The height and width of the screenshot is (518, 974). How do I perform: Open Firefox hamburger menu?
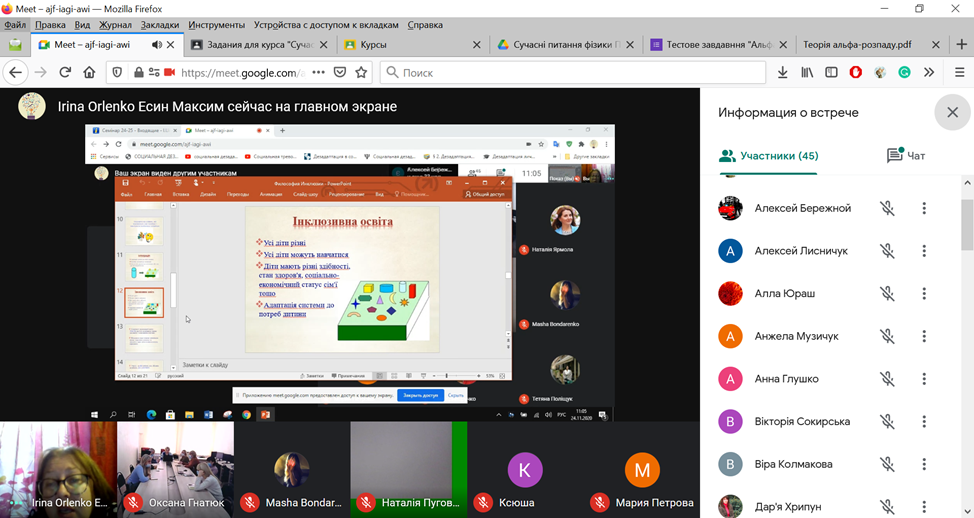958,72
